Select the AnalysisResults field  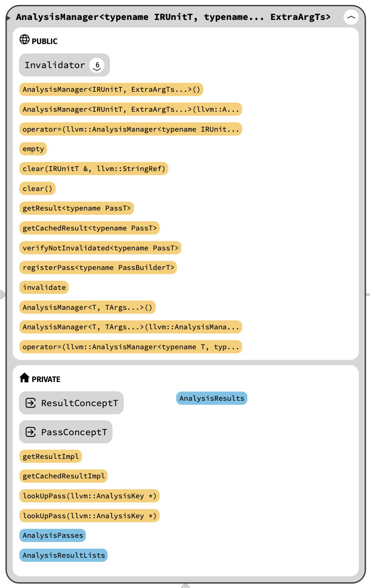(x=212, y=398)
